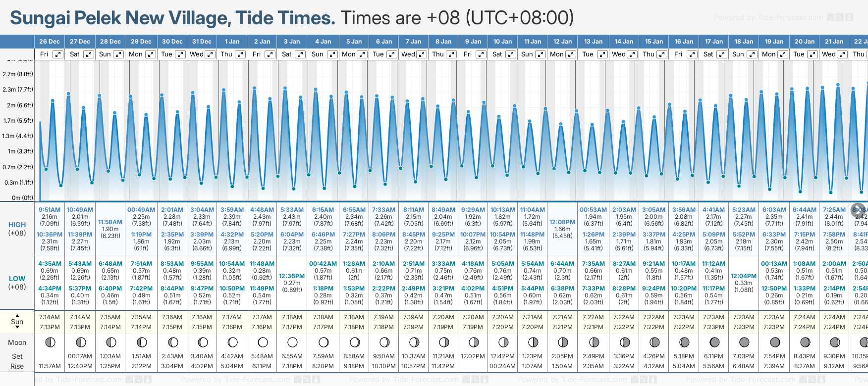868x386 pixels.
Task: Click the moon phase icon under 3 Jan
Action: pos(292,342)
